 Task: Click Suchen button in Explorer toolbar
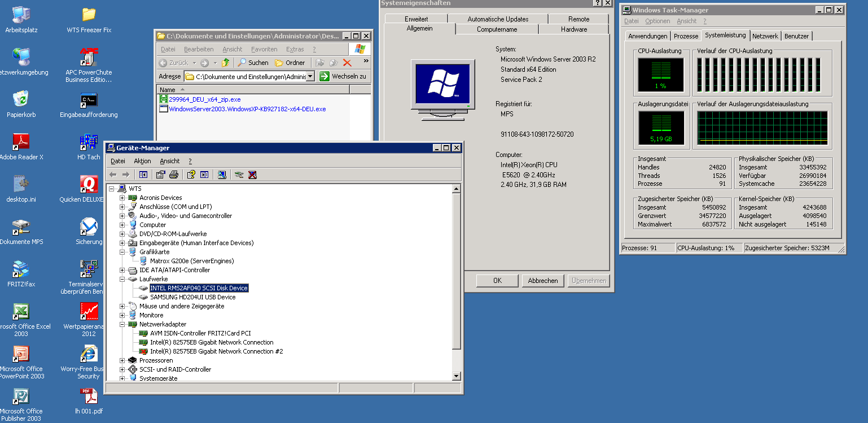(x=253, y=63)
